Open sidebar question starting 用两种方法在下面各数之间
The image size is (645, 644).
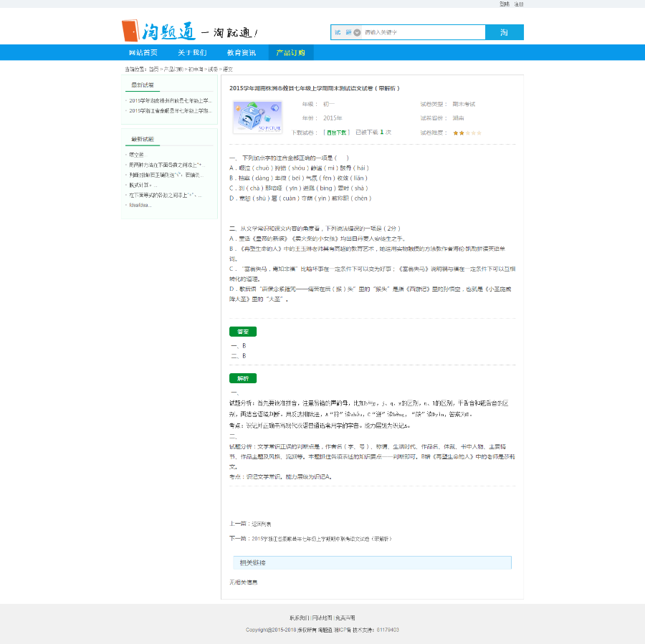(167, 165)
